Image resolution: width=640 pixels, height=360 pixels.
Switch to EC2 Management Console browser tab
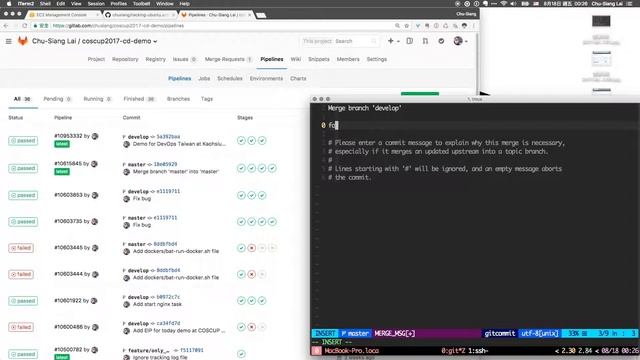[62, 15]
